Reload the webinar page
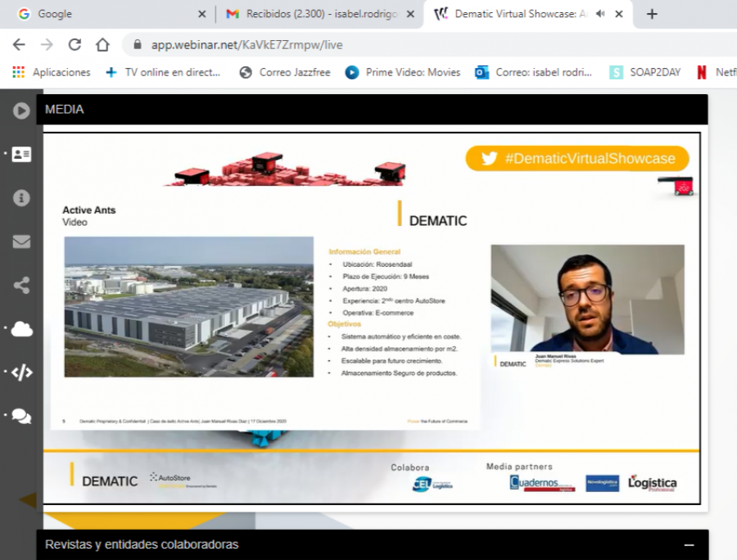Image resolution: width=737 pixels, height=560 pixels. pyautogui.click(x=75, y=45)
